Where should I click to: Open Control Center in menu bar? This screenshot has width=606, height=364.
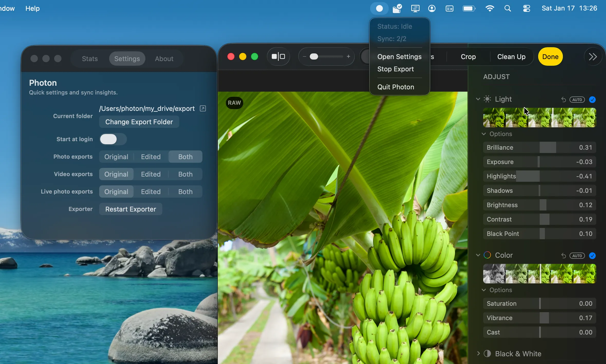point(527,8)
